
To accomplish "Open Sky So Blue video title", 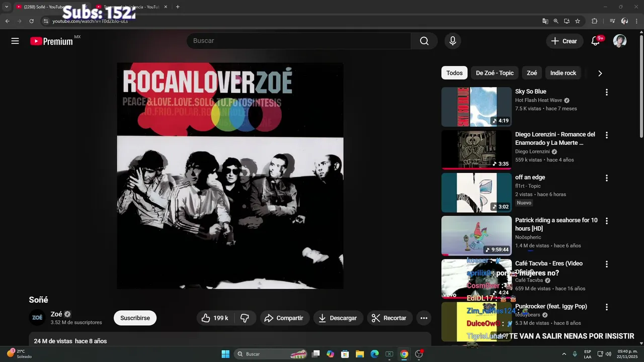I will (530, 92).
